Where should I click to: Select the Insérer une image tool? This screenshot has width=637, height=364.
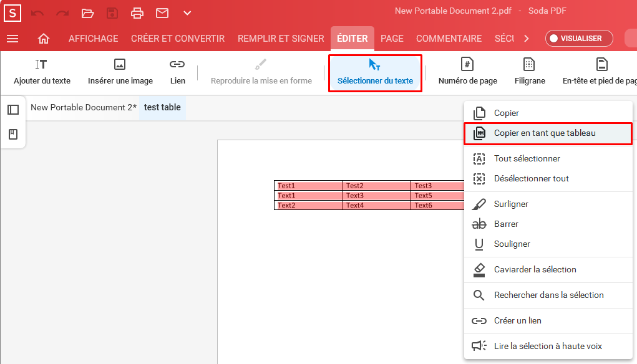point(120,70)
